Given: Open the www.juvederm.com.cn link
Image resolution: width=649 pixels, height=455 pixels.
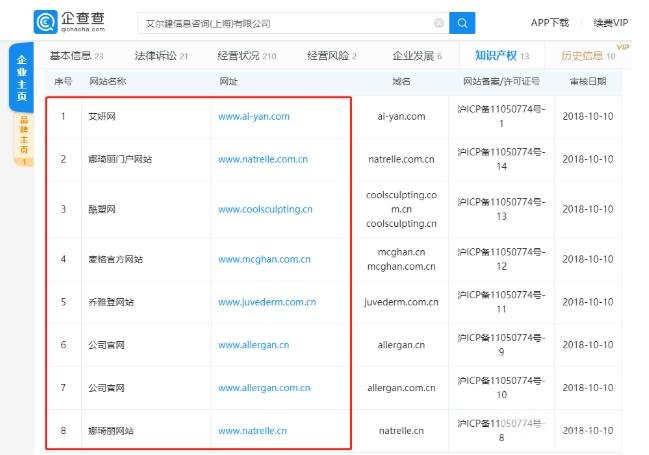Looking at the screenshot, I should click(267, 302).
